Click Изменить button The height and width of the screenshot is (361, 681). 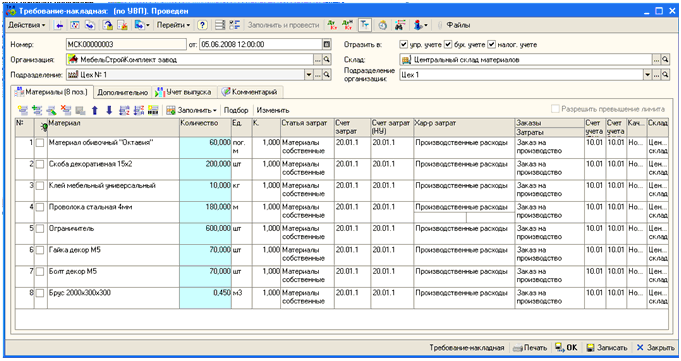[273, 110]
